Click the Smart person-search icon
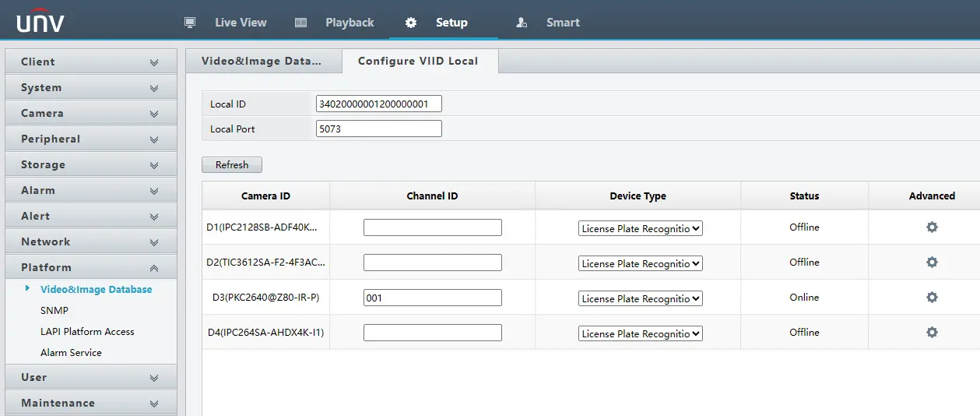 (522, 23)
